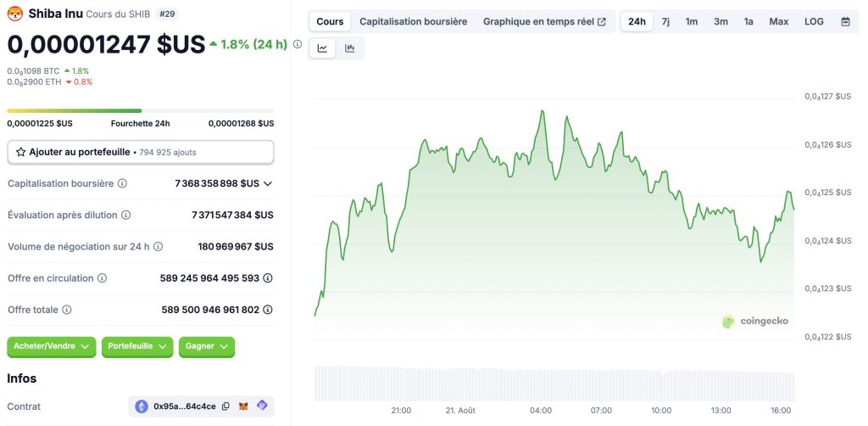Switch to the candlestick chart view

click(x=350, y=48)
